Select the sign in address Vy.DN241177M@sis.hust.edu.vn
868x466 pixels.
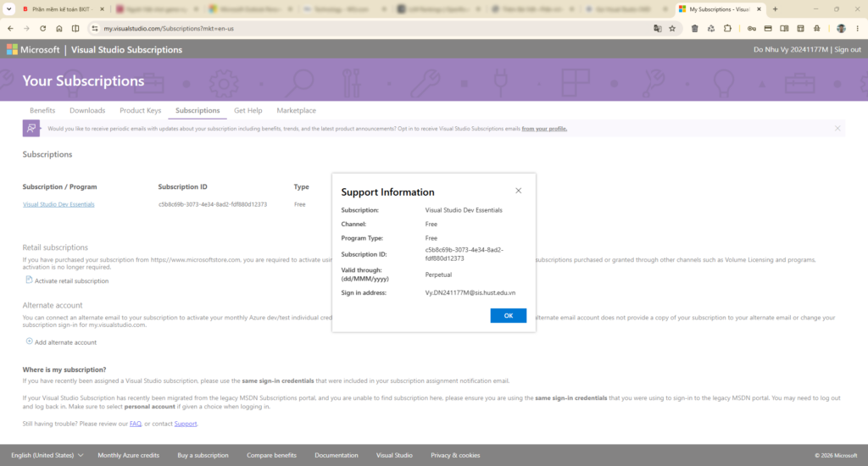(470, 293)
